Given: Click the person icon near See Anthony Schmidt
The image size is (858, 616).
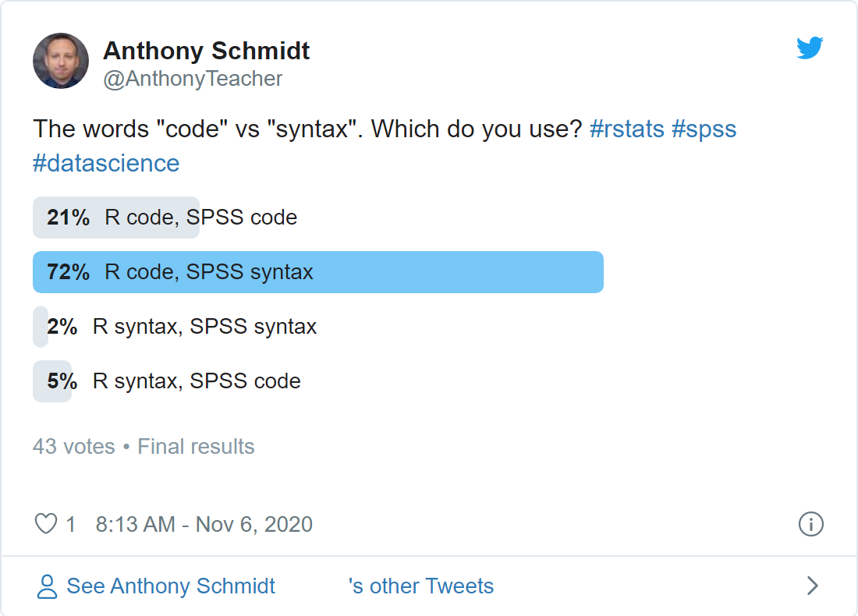Looking at the screenshot, I should coord(47,586).
